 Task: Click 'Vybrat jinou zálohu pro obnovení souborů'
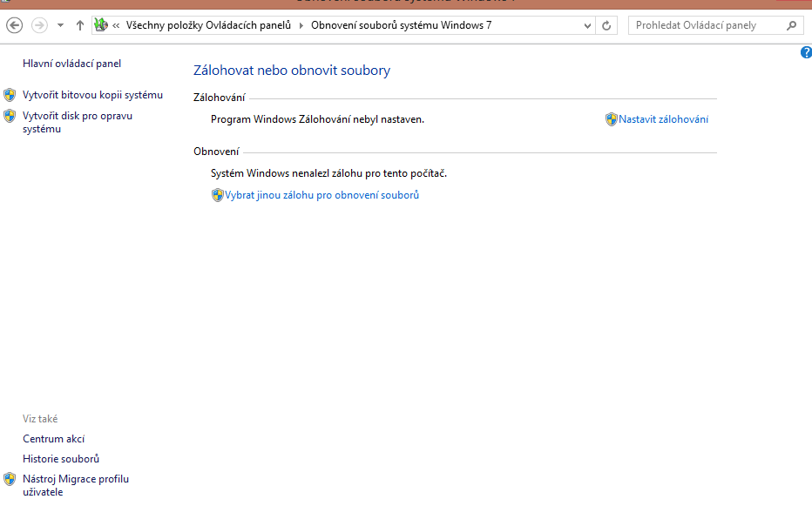pyautogui.click(x=321, y=195)
